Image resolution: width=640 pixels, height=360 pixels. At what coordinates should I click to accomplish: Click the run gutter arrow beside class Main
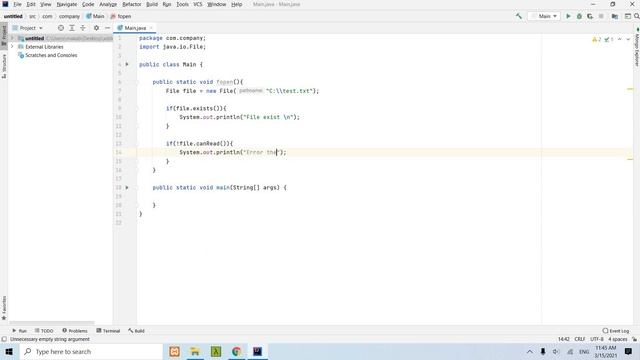coord(127,64)
